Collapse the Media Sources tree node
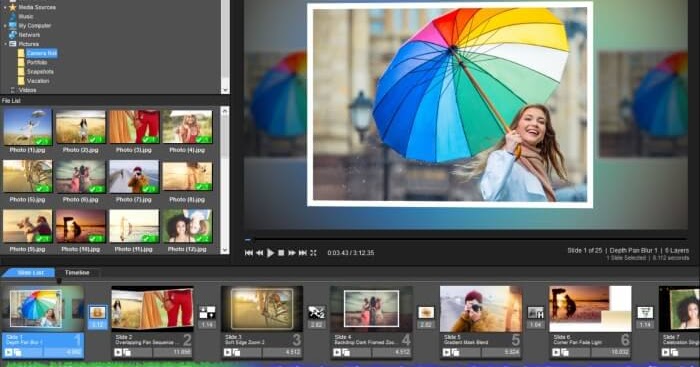This screenshot has height=367, width=700. pos(5,8)
